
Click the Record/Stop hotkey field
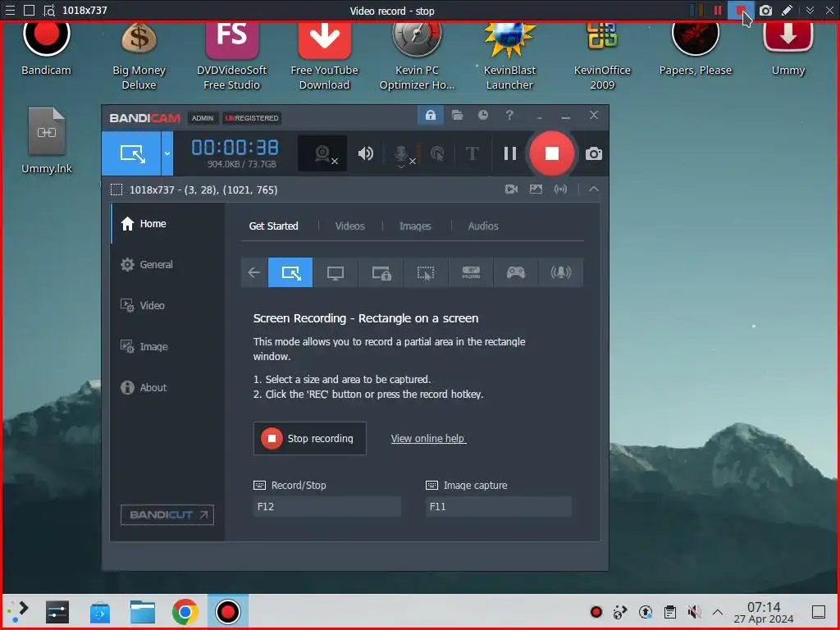coord(326,507)
